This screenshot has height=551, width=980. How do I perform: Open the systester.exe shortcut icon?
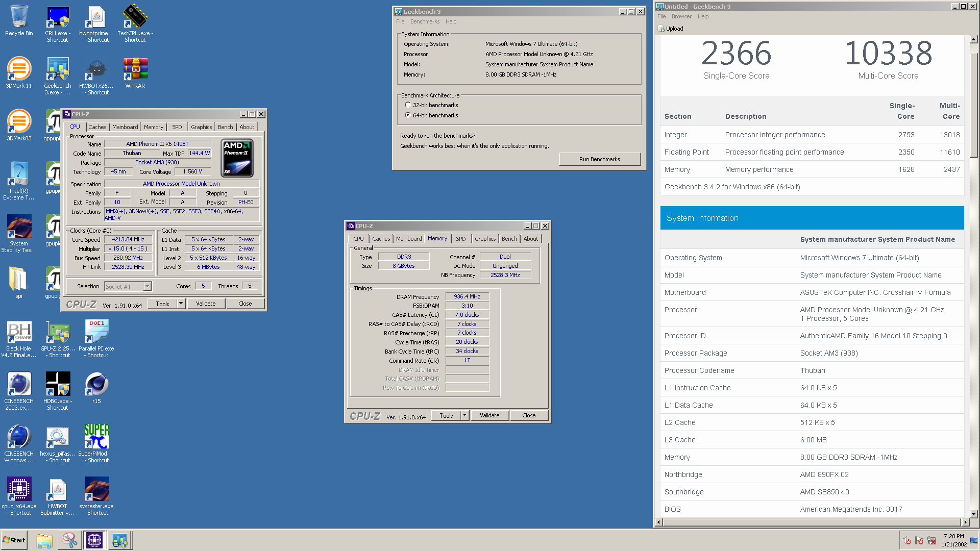pyautogui.click(x=96, y=497)
